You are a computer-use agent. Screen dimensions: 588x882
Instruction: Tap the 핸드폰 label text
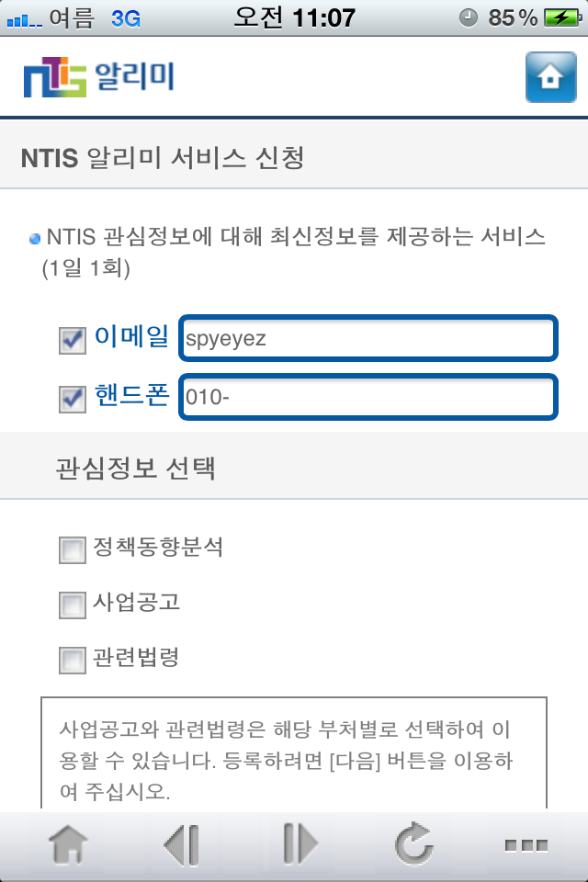[x=131, y=395]
